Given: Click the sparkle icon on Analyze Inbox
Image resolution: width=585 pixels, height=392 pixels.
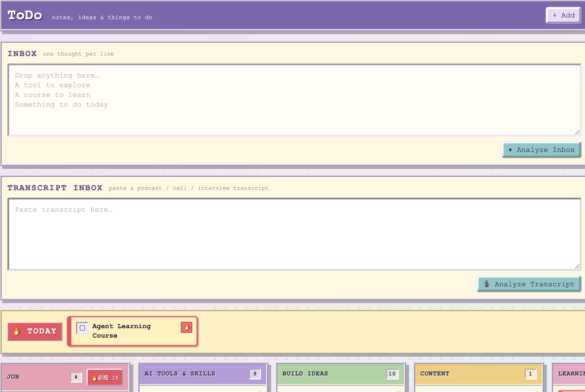Looking at the screenshot, I should click(510, 150).
